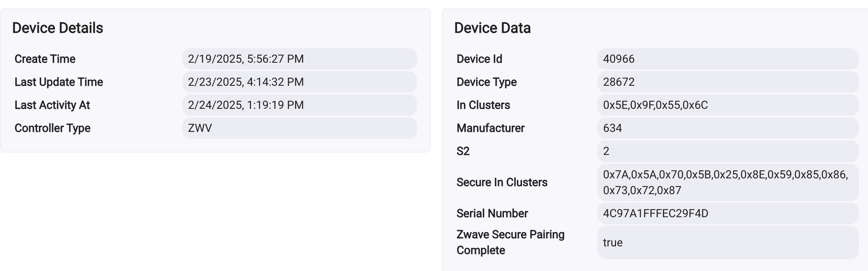Click the Manufacturer label

click(491, 128)
